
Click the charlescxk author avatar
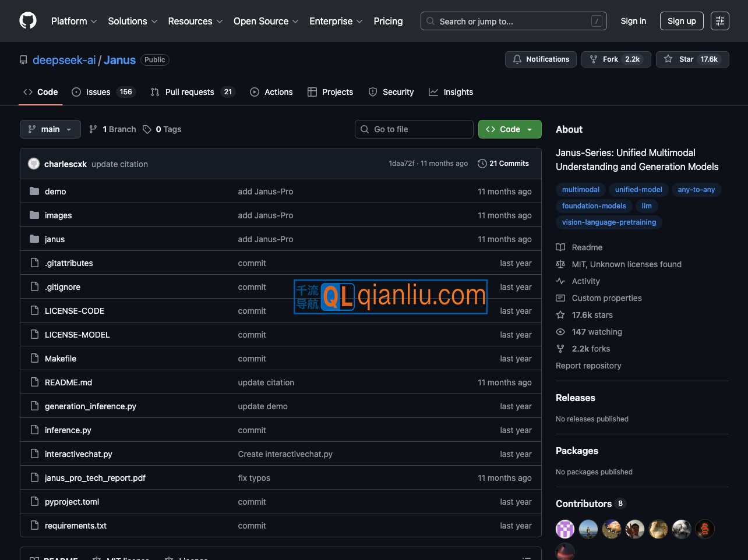click(x=34, y=164)
